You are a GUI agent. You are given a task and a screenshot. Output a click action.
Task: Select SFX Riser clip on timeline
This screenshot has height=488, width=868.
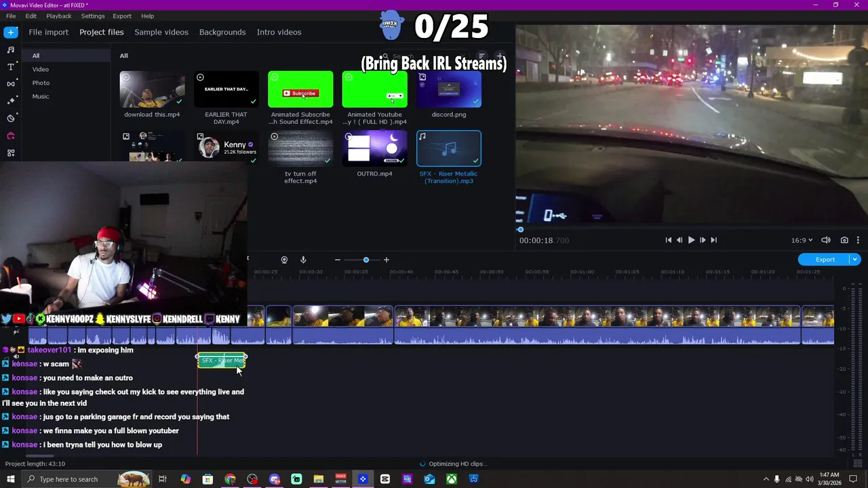click(222, 361)
